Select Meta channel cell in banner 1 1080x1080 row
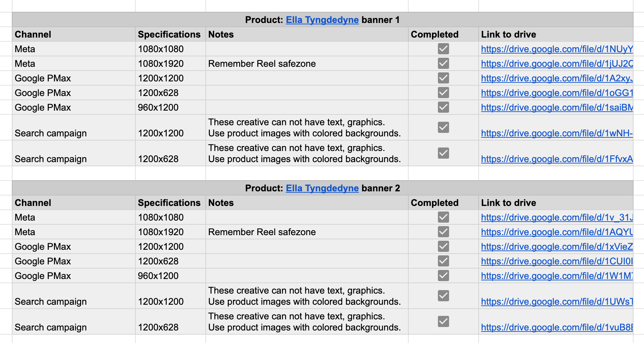The height and width of the screenshot is (343, 644). (x=74, y=49)
